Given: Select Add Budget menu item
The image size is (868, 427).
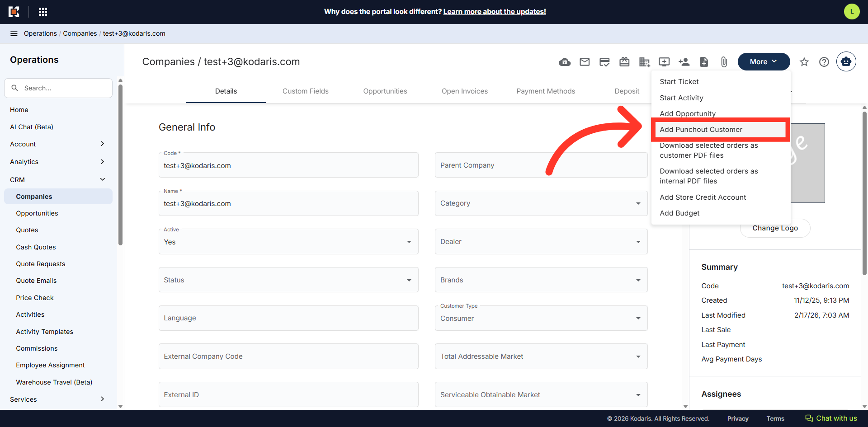Looking at the screenshot, I should coord(721,213).
